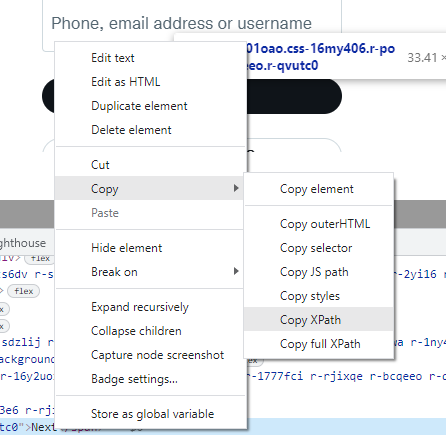The height and width of the screenshot is (448, 446).
Task: Choose Copy styles entry
Action: 319,296
